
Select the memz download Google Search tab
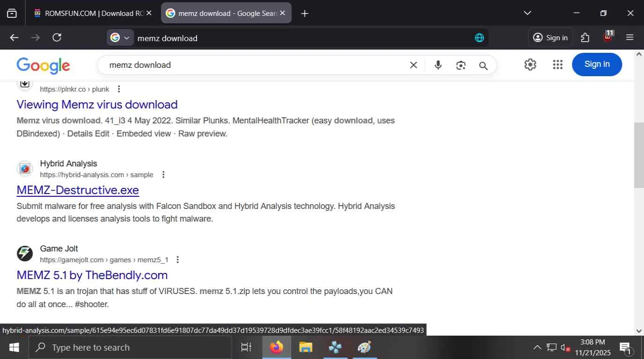pyautogui.click(x=226, y=13)
